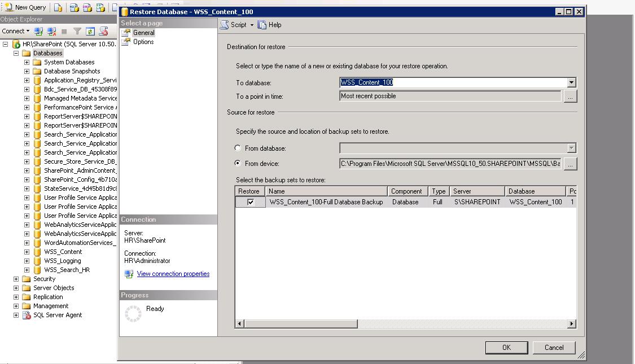This screenshot has height=364, width=635.
Task: Confirm the restore with OK
Action: (506, 347)
